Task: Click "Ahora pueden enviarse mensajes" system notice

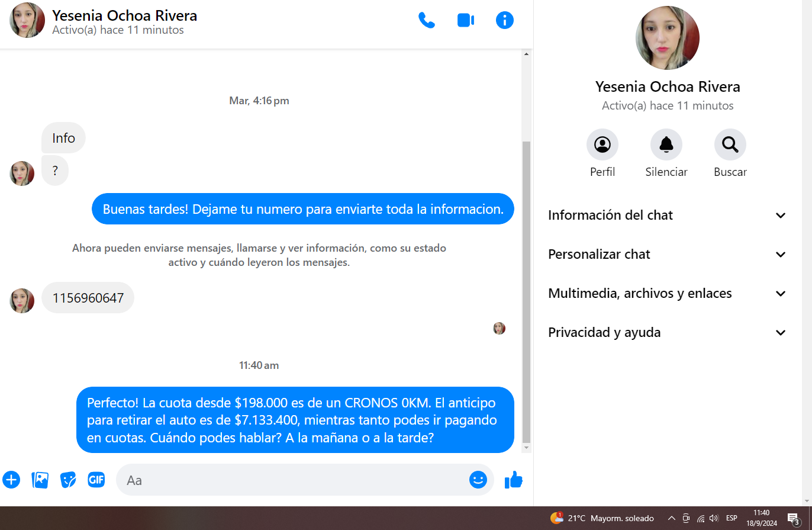Action: (259, 255)
